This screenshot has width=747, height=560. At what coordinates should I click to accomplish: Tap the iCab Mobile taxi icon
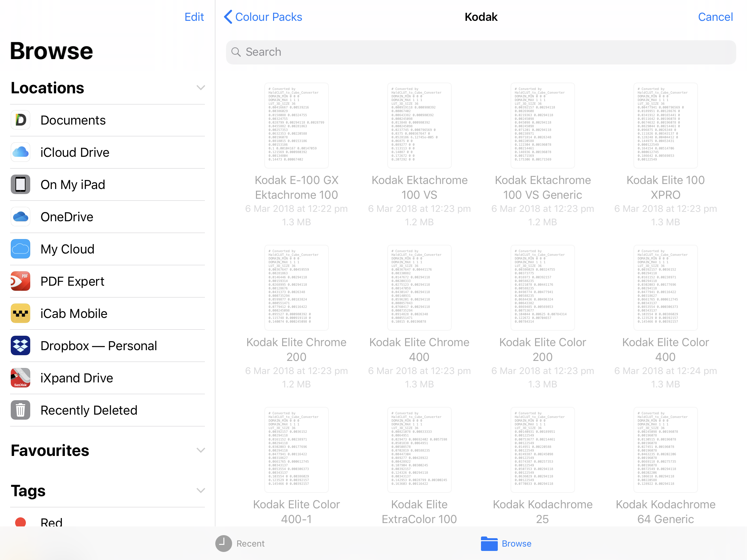click(20, 313)
